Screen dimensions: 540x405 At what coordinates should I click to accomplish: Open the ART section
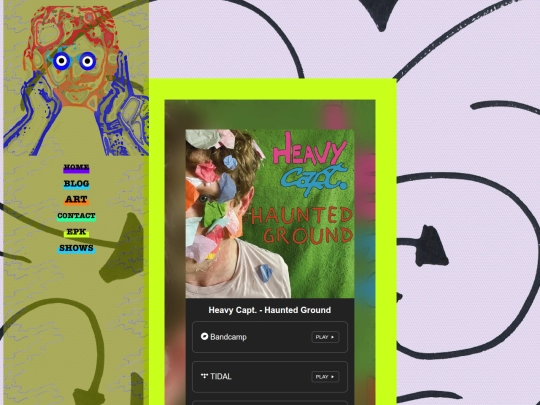(x=76, y=200)
